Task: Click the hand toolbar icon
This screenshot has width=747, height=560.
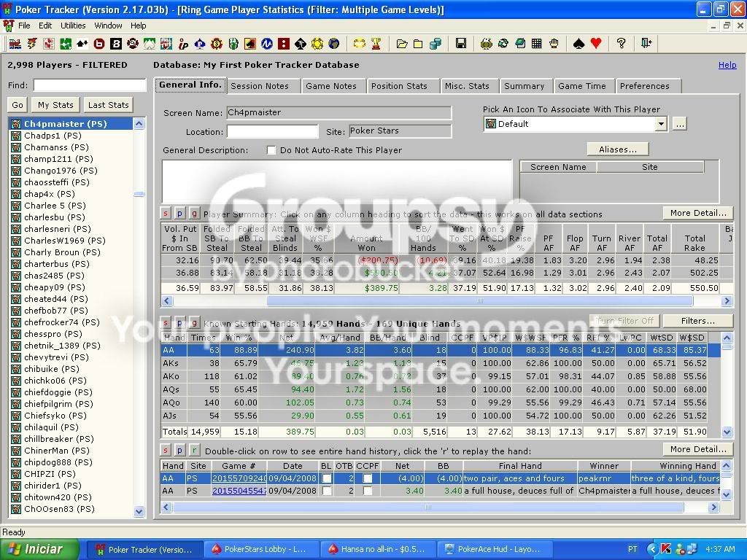Action: (x=554, y=44)
